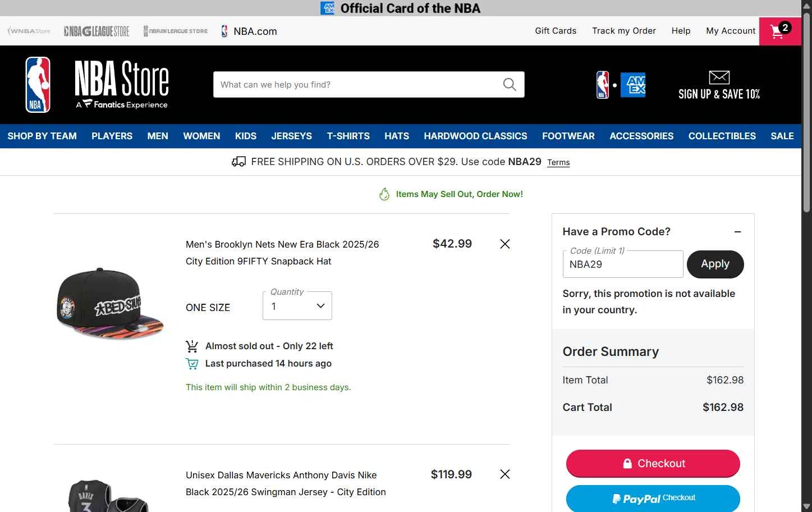Open the shopping cart icon showing 2 items
This screenshot has height=512, width=812.
pos(780,31)
